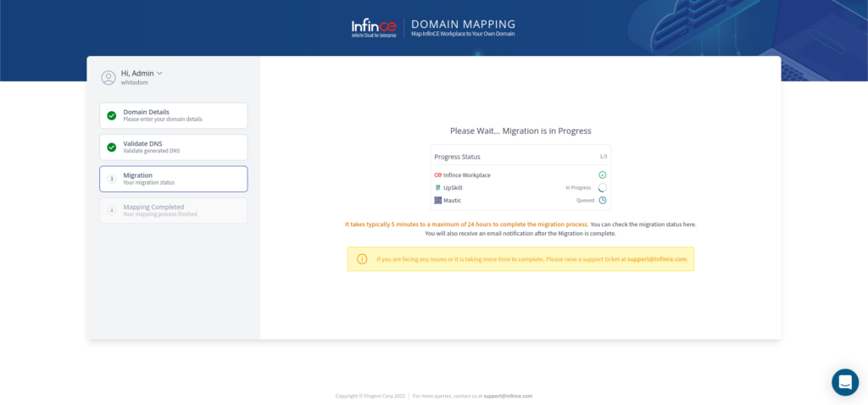Click the 'whitedom' account name
The height and width of the screenshot is (405, 868).
[135, 82]
